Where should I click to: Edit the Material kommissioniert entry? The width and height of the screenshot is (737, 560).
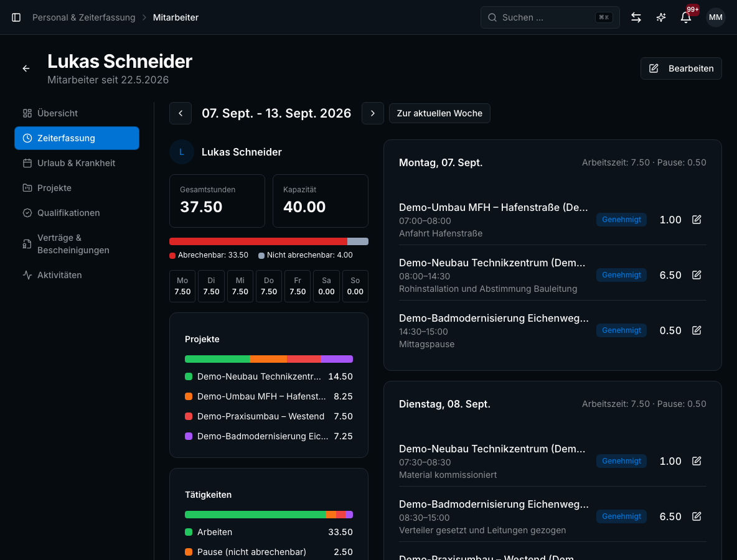click(x=697, y=461)
